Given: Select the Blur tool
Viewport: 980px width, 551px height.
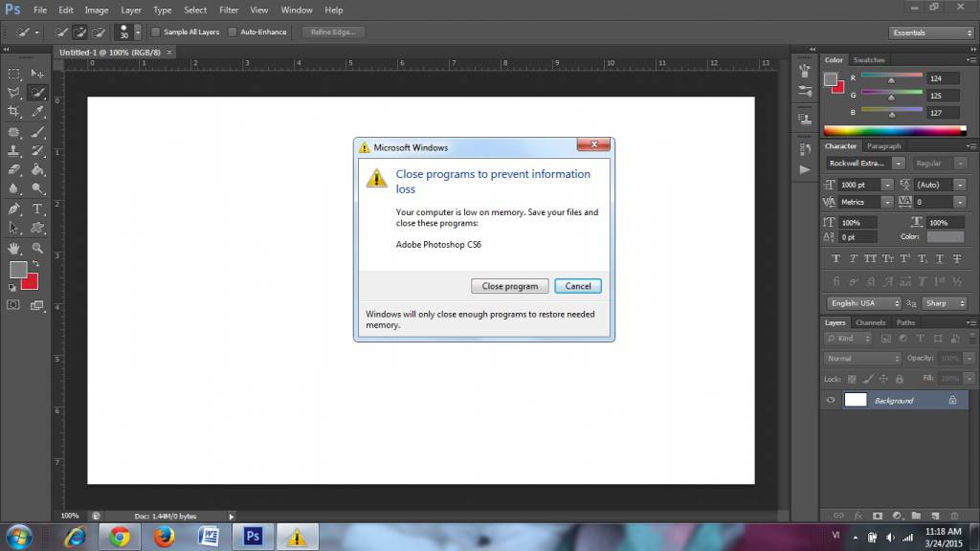Looking at the screenshot, I should 13,188.
